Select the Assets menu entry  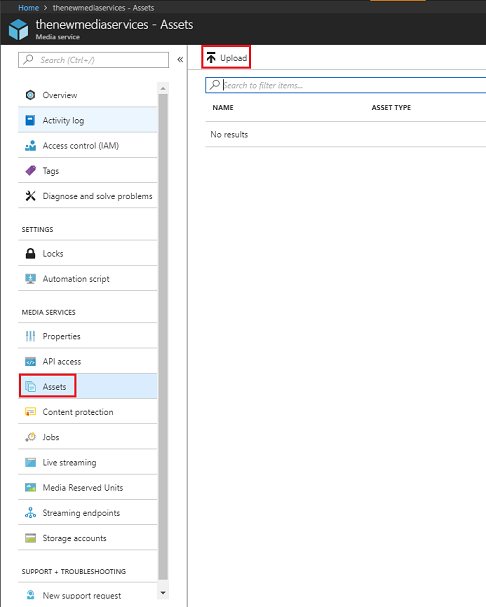pos(88,386)
